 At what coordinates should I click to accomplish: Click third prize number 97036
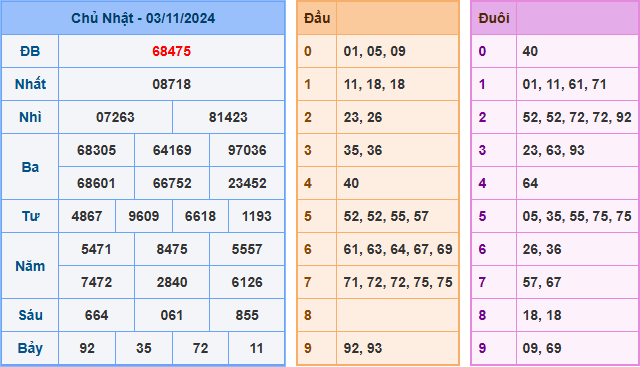(247, 150)
